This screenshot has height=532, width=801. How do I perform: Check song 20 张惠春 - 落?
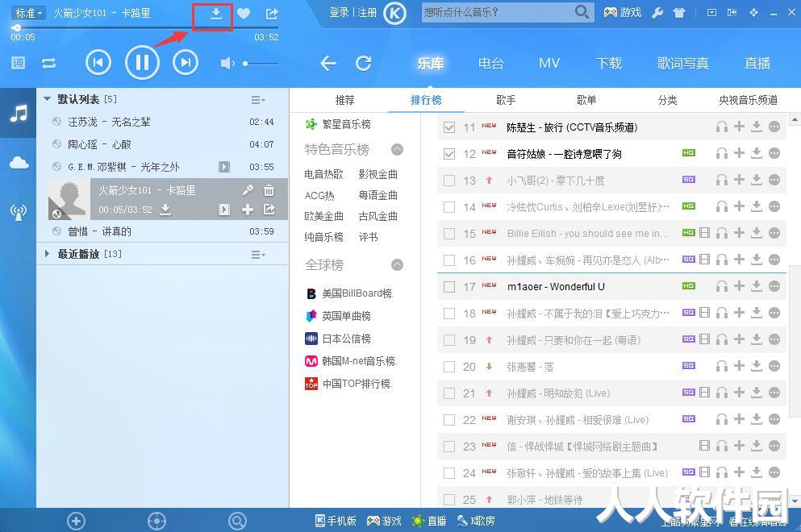coord(449,367)
